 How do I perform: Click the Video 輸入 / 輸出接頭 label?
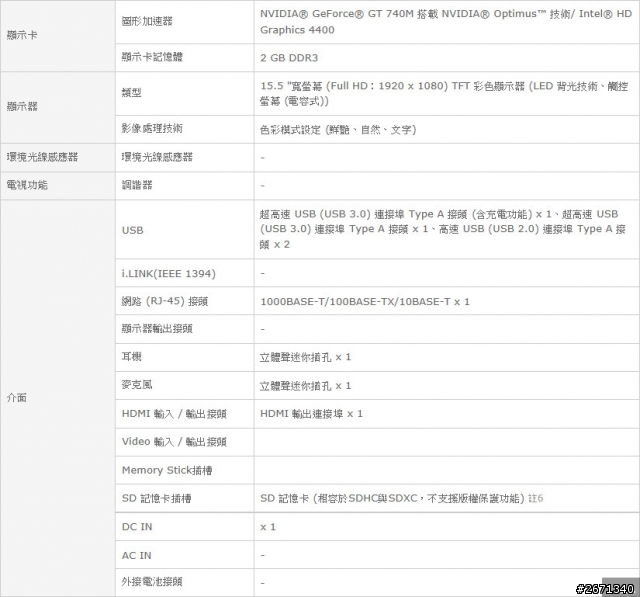click(174, 442)
